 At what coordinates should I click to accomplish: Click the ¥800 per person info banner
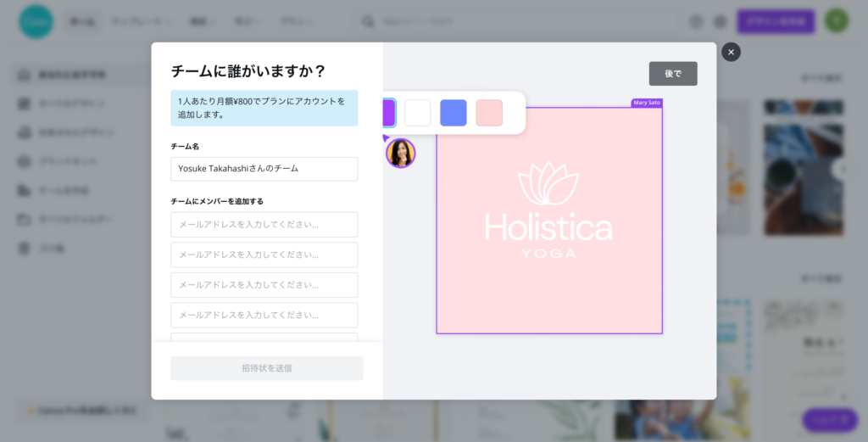[x=264, y=108]
